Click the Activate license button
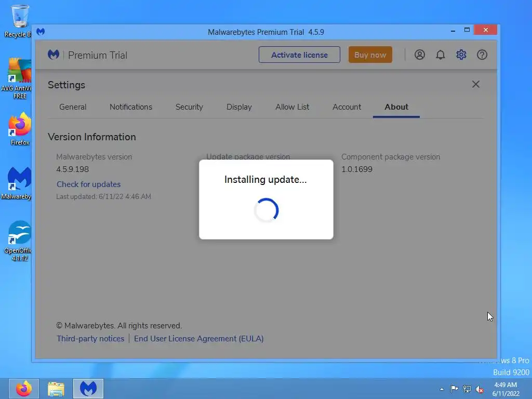Viewport: 532px width, 399px height. coord(299,55)
